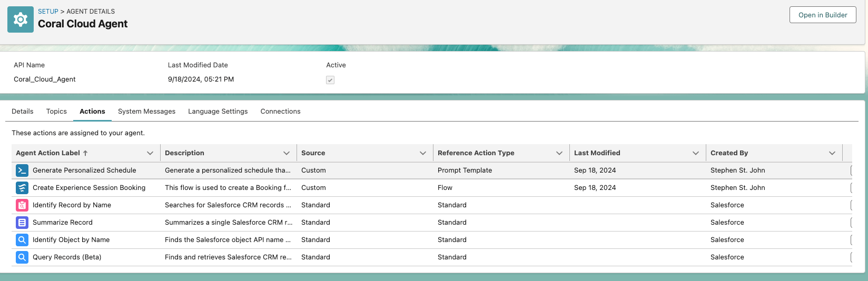
Task: Click the Summarize Record action icon
Action: click(22, 223)
